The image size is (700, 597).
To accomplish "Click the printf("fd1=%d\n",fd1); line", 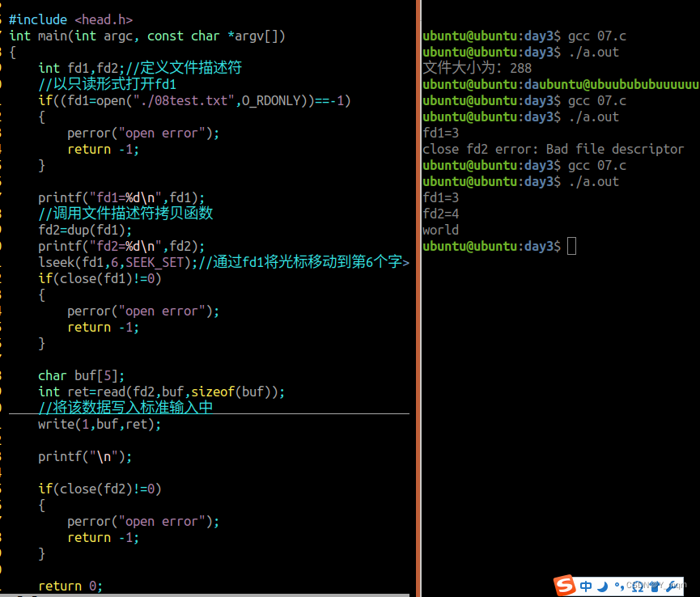I will click(x=121, y=197).
